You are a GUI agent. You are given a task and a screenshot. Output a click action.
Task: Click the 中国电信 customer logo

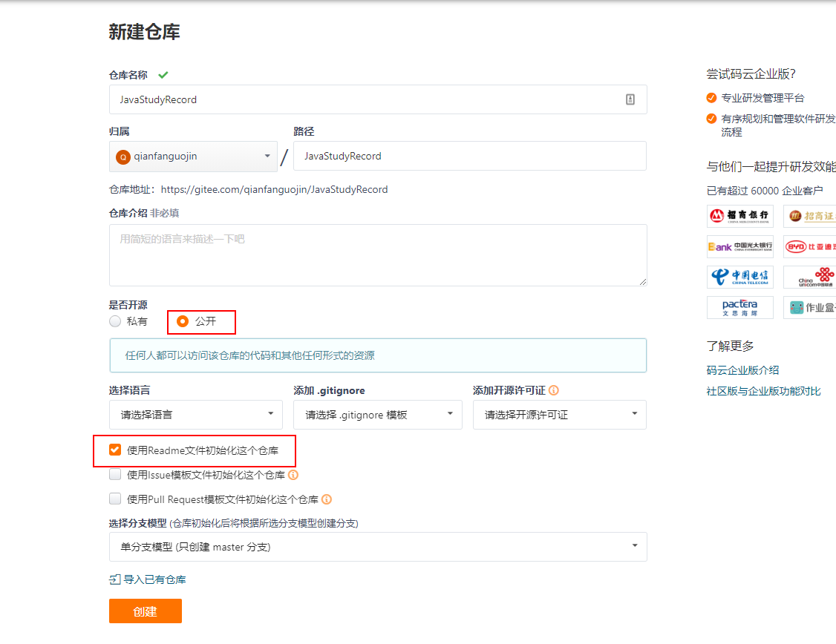pyautogui.click(x=739, y=277)
